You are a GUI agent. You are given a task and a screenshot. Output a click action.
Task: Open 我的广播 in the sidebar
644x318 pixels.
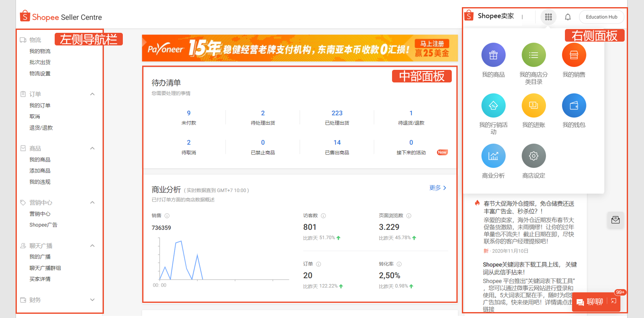[x=40, y=257]
